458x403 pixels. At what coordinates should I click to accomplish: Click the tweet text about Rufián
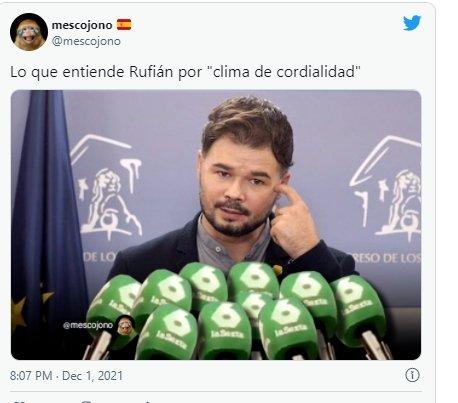coord(185,72)
